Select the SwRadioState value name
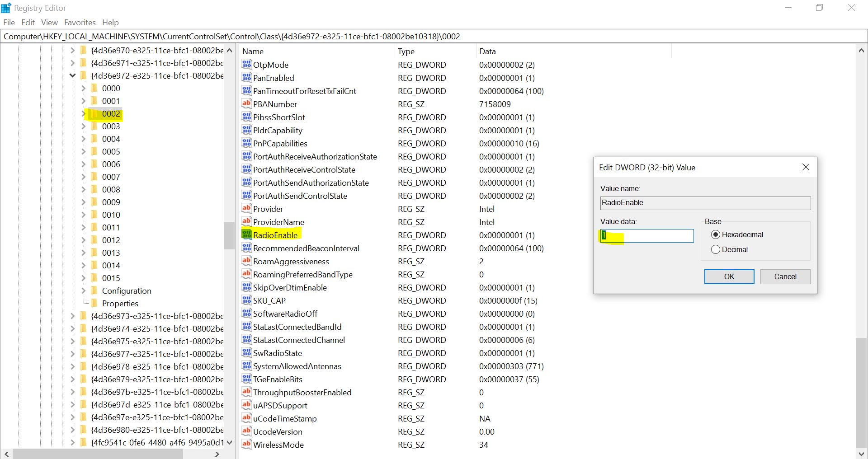The width and height of the screenshot is (868, 459). (x=277, y=353)
